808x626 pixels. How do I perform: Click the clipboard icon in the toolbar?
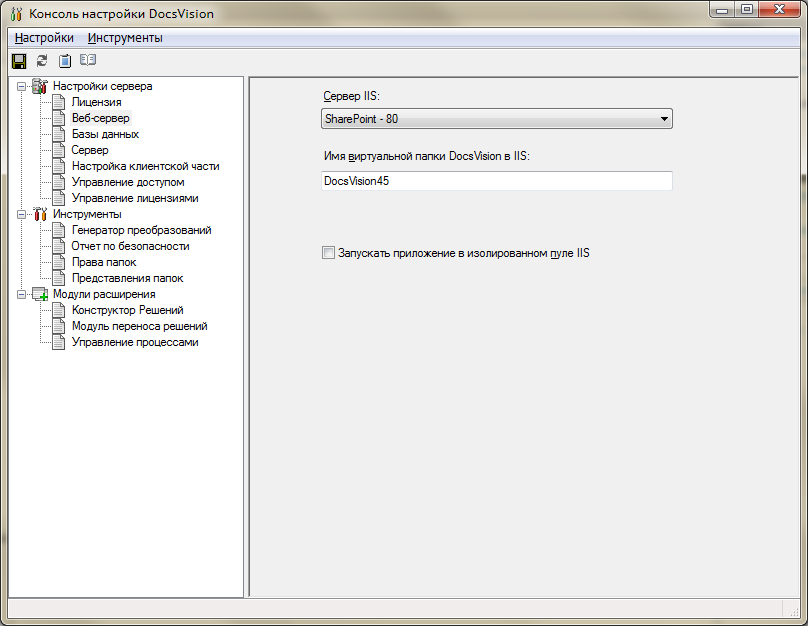click(64, 60)
